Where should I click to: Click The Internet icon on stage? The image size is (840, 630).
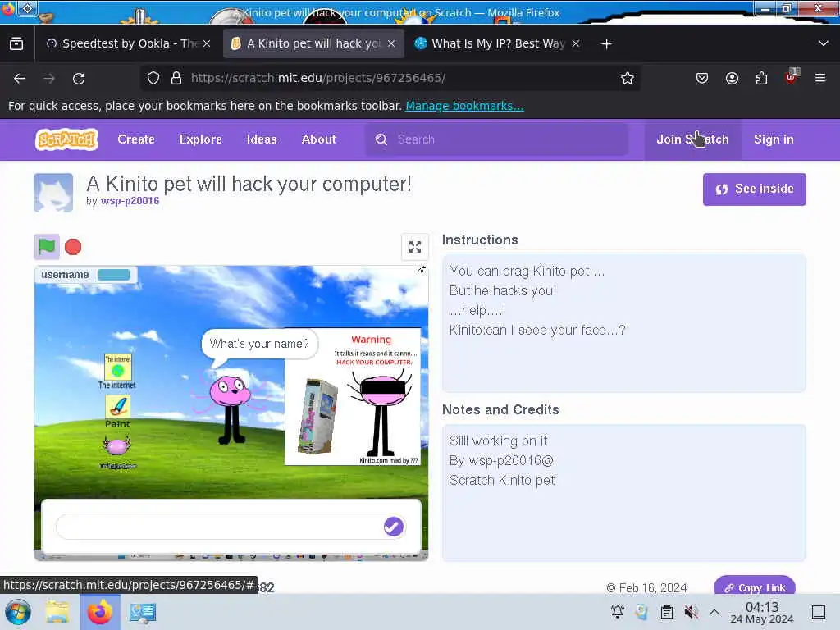pos(118,371)
